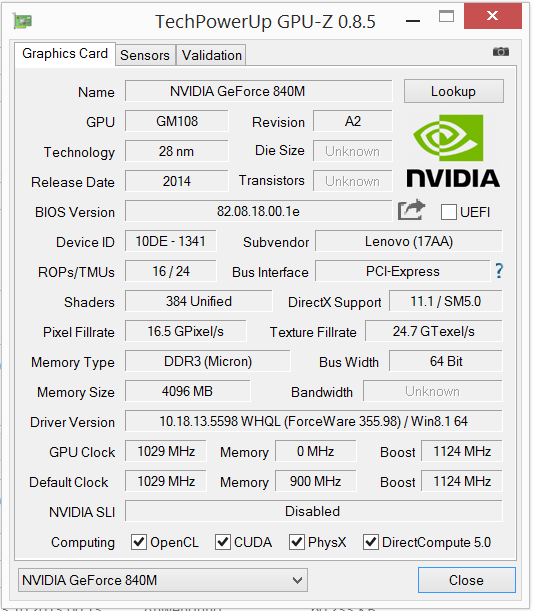Click the BIOS Version field

point(258,212)
